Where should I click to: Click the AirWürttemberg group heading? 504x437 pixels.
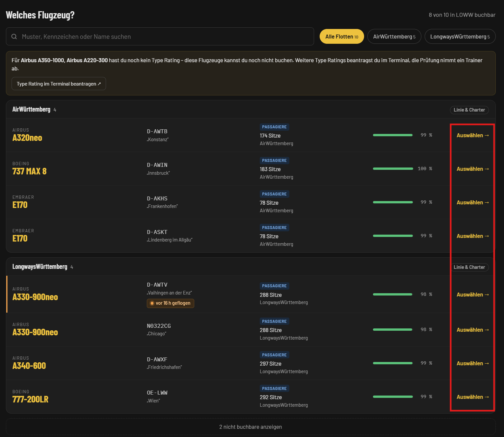[31, 109]
